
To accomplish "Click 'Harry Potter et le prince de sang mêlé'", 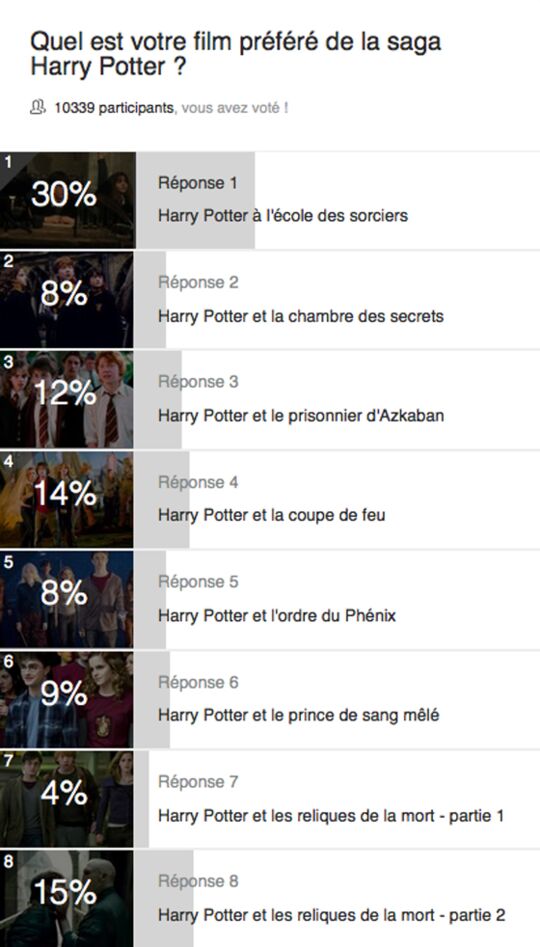I will click(x=298, y=715).
